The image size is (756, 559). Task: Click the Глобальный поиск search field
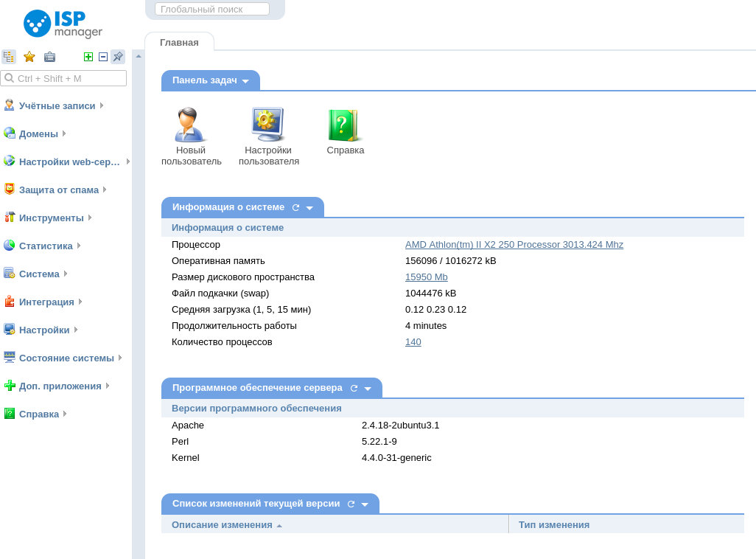[211, 9]
